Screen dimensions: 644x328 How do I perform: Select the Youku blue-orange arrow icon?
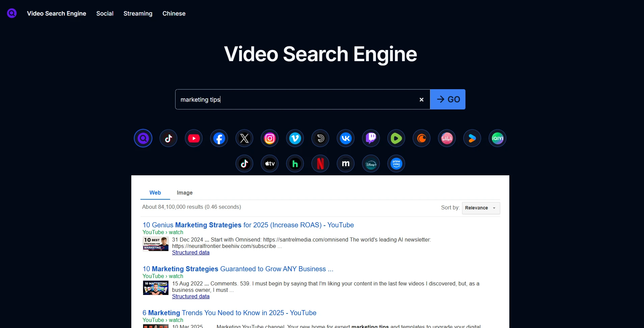[472, 138]
